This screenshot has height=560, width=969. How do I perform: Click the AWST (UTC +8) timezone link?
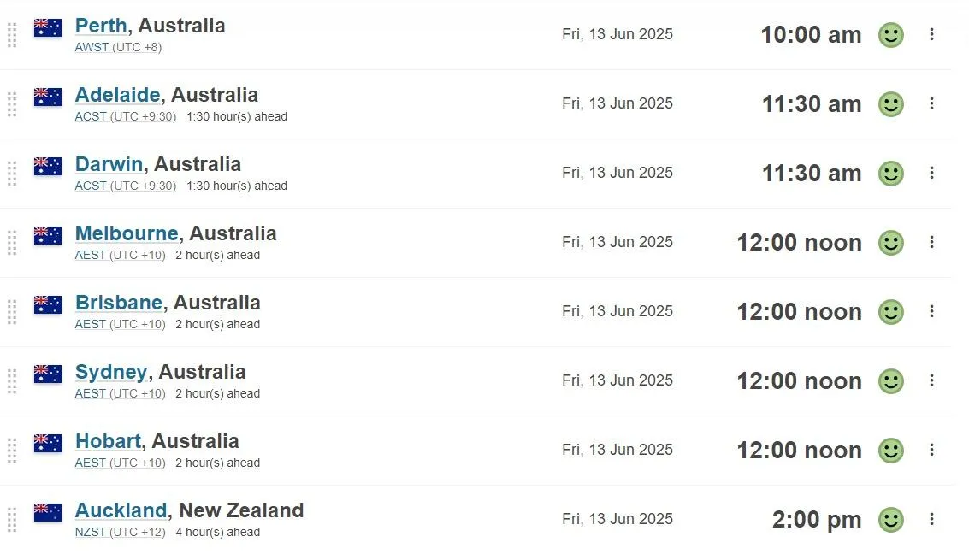click(118, 47)
